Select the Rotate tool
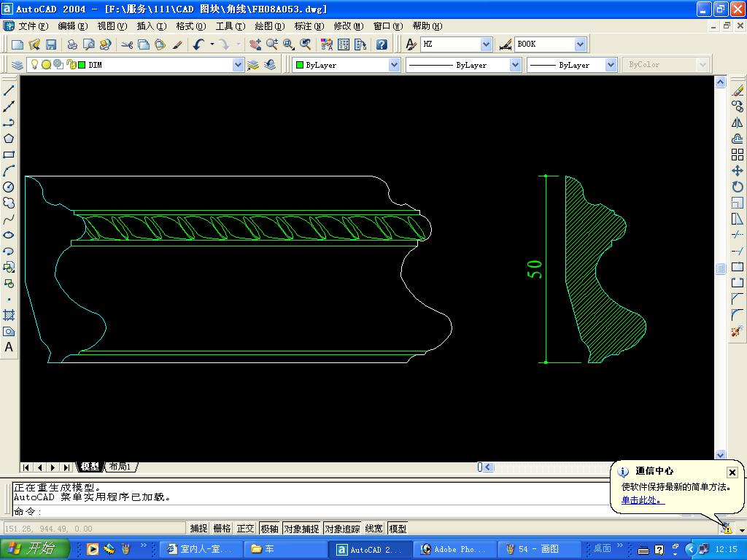 click(x=738, y=187)
